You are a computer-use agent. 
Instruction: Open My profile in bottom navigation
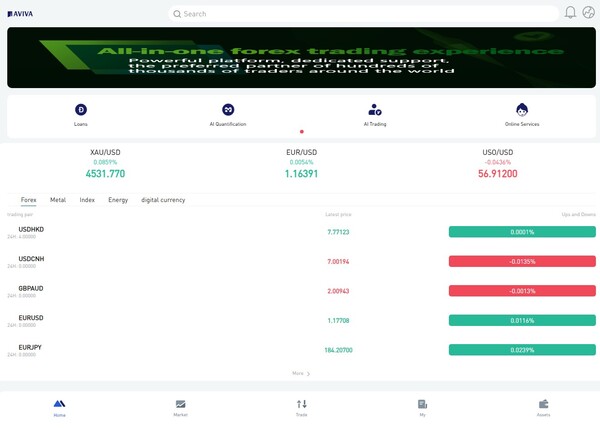(422, 405)
